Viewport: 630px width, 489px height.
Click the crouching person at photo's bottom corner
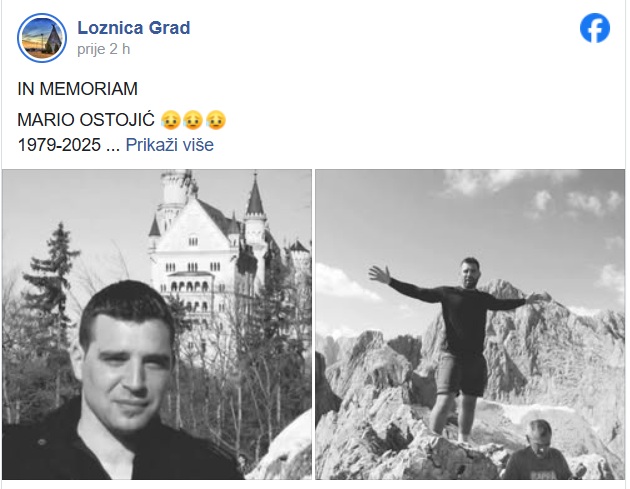(x=538, y=450)
